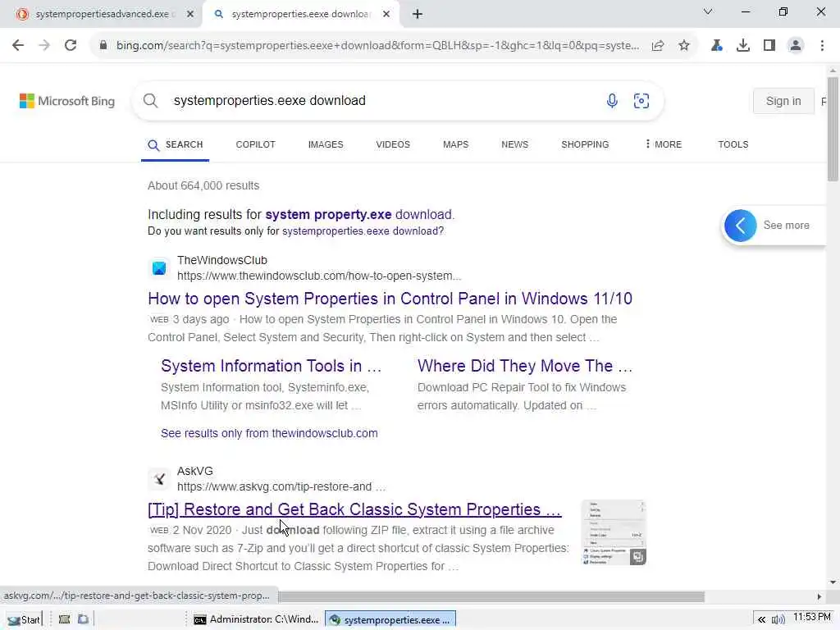
Task: Toggle the browser side panel icon
Action: coord(769,46)
